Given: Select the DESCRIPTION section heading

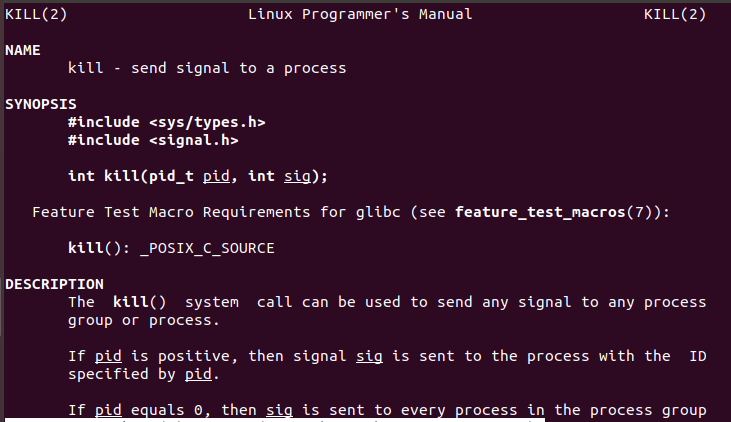Looking at the screenshot, I should click(x=55, y=284).
